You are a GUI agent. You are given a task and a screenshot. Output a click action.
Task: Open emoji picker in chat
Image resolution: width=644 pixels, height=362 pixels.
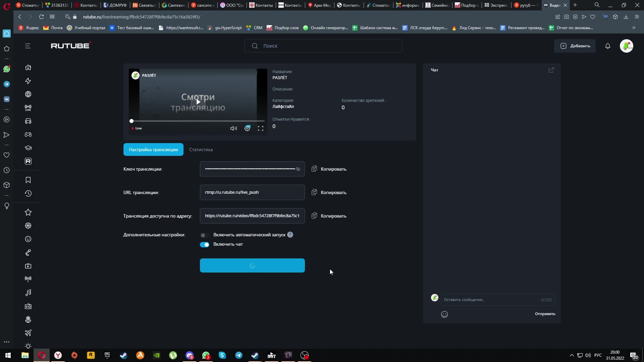click(444, 314)
